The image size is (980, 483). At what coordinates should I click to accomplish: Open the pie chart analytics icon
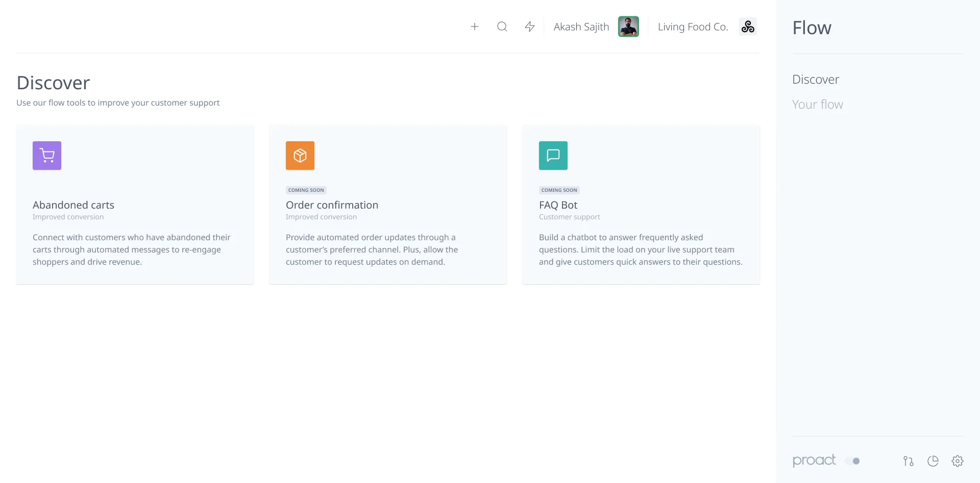coord(933,461)
